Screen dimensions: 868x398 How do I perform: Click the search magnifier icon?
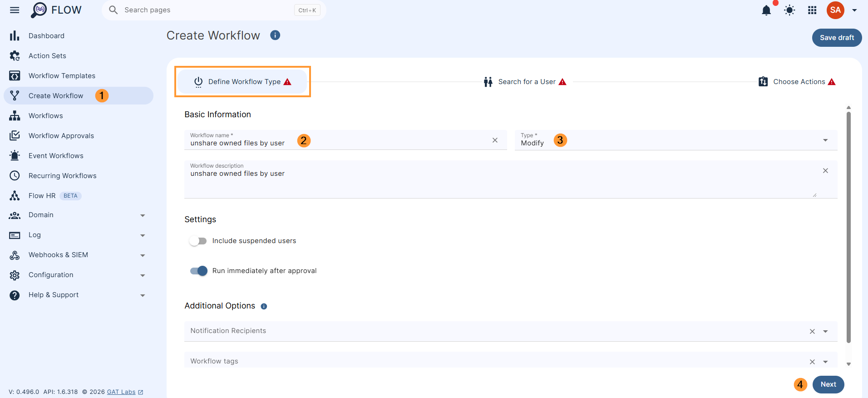click(113, 10)
